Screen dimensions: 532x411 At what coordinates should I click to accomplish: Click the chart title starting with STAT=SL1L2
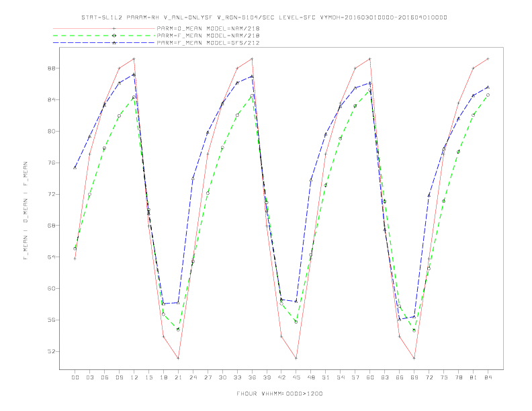pyautogui.click(x=264, y=17)
